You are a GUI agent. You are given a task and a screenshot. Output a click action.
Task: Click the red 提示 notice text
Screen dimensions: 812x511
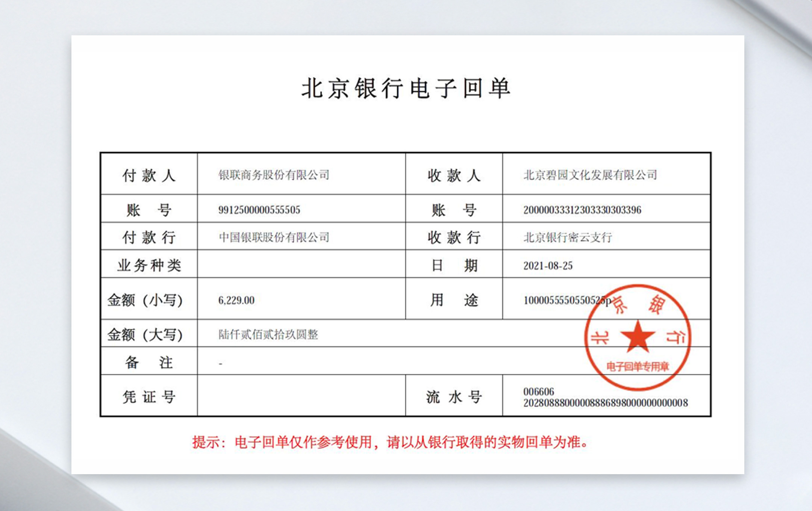pos(390,442)
